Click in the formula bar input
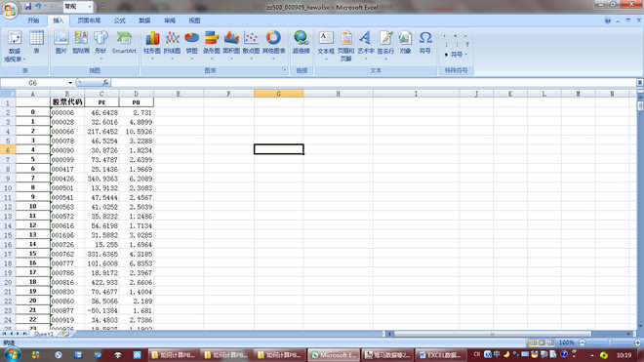 (x=373, y=83)
